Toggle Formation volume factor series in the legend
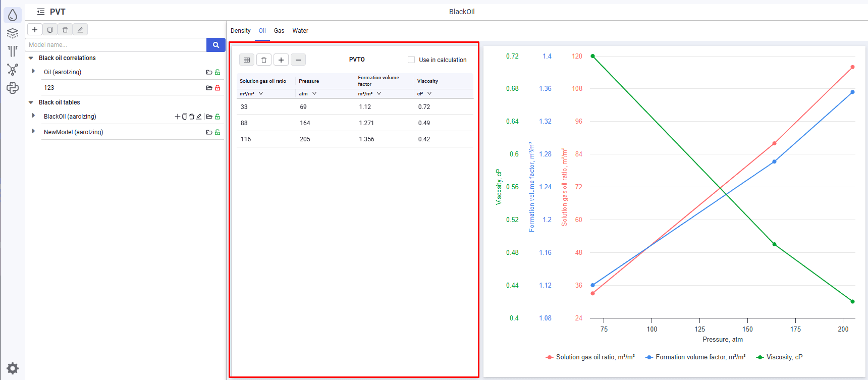This screenshot has height=380, width=868. point(695,357)
